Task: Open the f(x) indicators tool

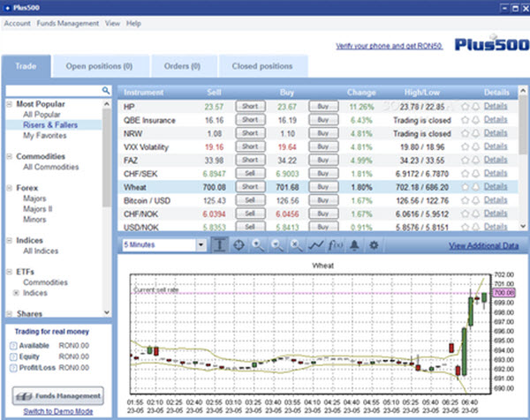Action: point(336,245)
